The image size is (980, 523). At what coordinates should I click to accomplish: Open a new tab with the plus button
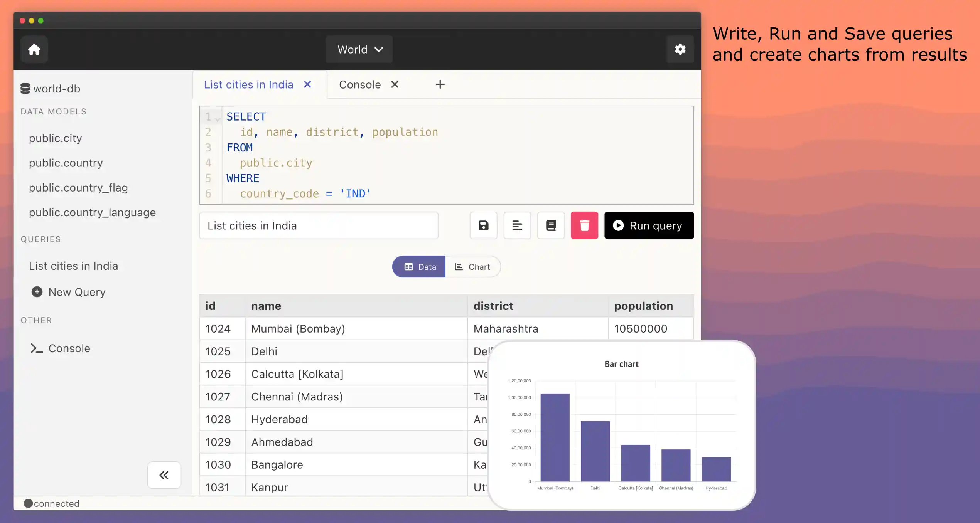tap(440, 84)
